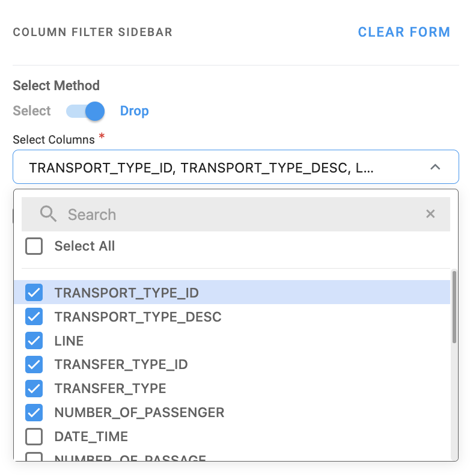Uncheck the TRANSFER_TYPE_ID checkbox
The image size is (470, 476).
pos(34,364)
